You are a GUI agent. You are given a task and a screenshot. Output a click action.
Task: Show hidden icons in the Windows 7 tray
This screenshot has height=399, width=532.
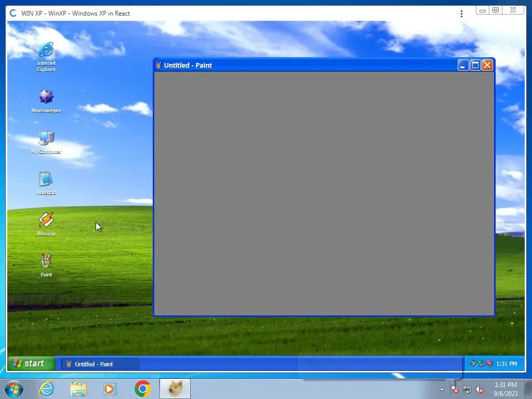pyautogui.click(x=442, y=390)
